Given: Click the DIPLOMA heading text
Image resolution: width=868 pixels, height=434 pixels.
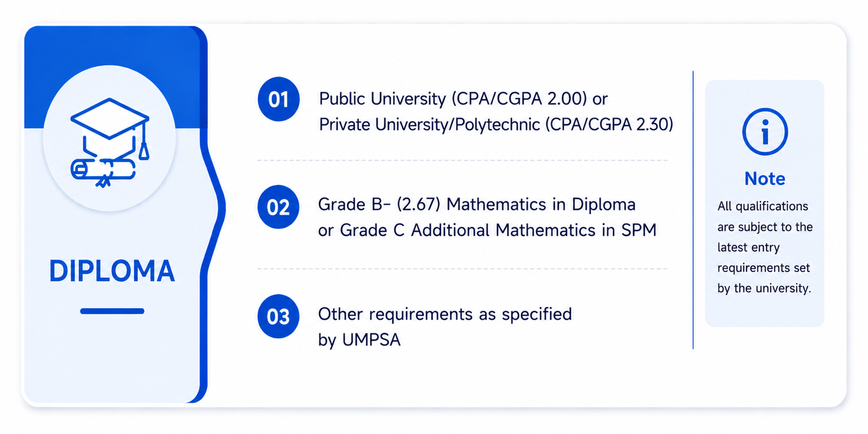Looking at the screenshot, I should [112, 271].
